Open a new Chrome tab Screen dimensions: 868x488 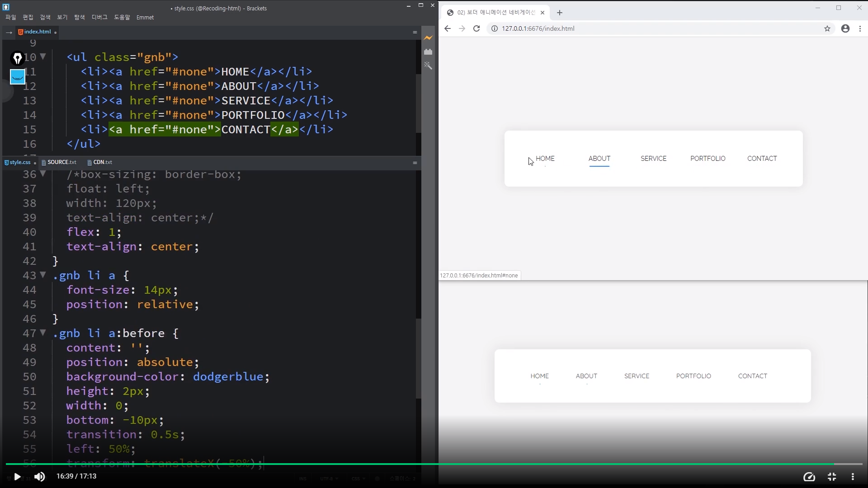(x=560, y=13)
